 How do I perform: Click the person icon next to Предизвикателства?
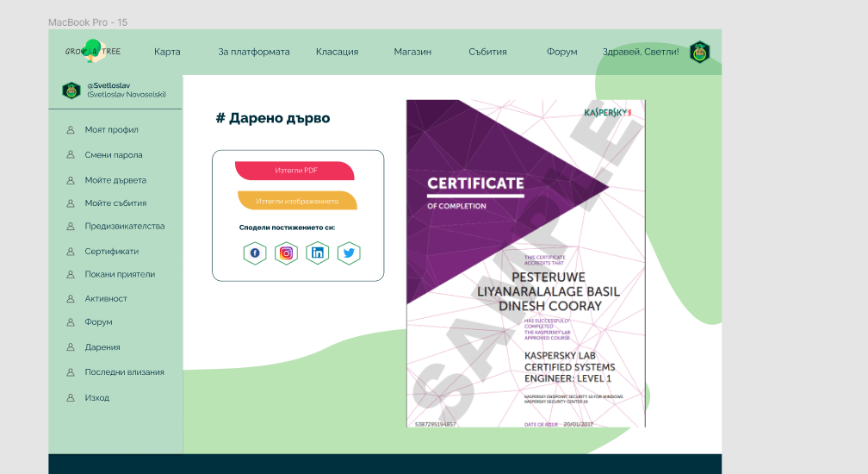[x=71, y=227]
